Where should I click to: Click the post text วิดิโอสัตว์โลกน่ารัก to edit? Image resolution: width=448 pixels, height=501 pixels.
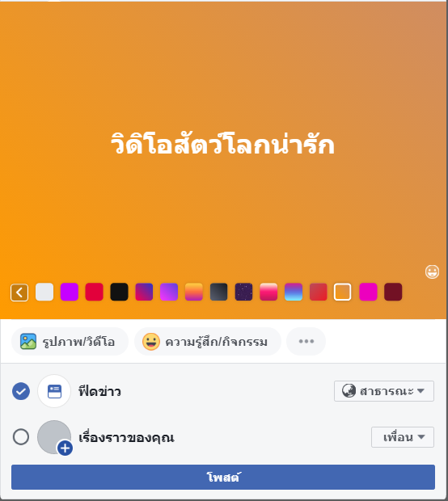(x=222, y=144)
